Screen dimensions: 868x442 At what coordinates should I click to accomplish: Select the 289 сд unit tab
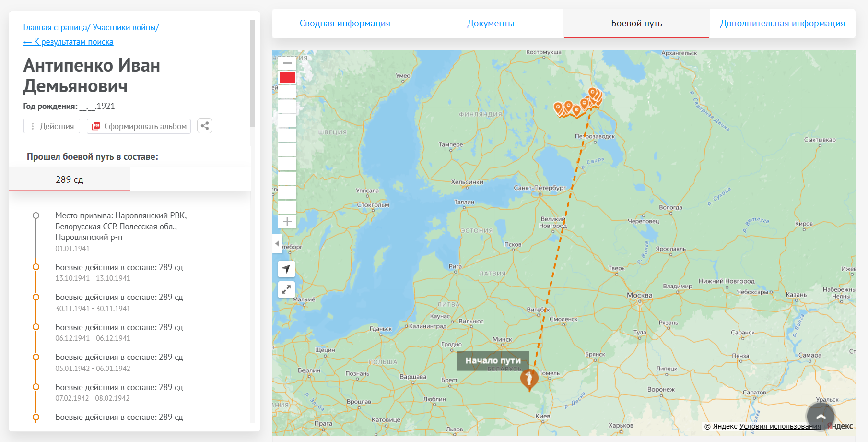coord(70,179)
